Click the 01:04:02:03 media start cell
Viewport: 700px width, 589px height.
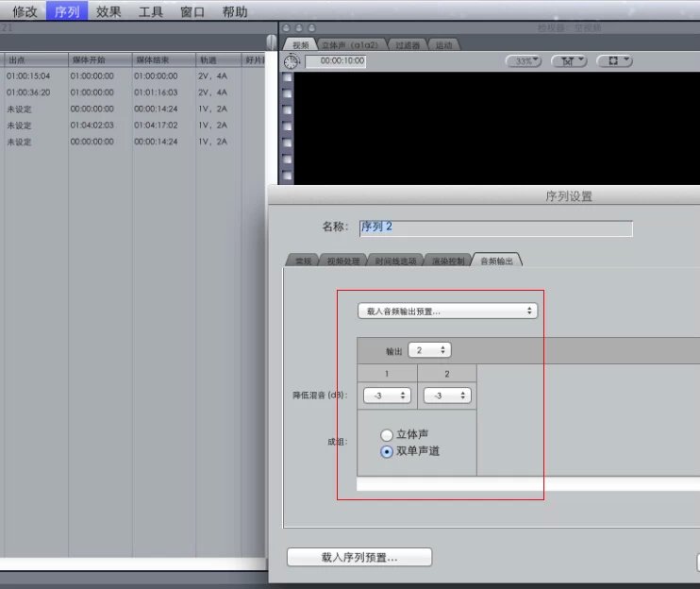pyautogui.click(x=92, y=125)
